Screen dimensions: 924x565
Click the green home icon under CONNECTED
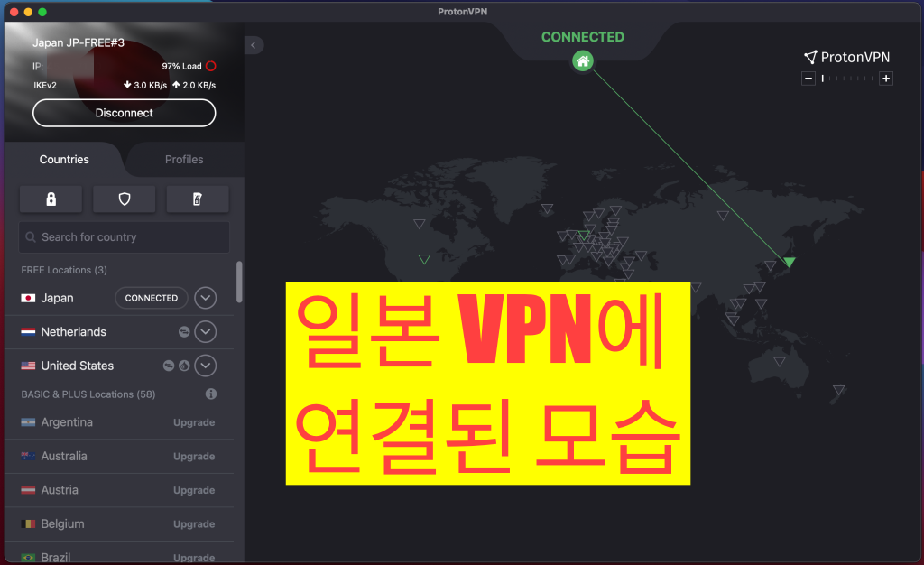pyautogui.click(x=582, y=60)
